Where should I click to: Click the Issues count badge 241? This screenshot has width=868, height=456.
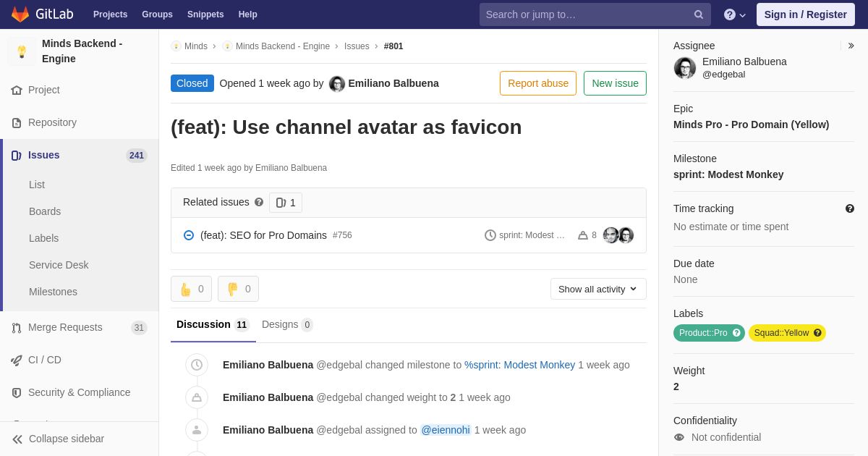(x=137, y=156)
